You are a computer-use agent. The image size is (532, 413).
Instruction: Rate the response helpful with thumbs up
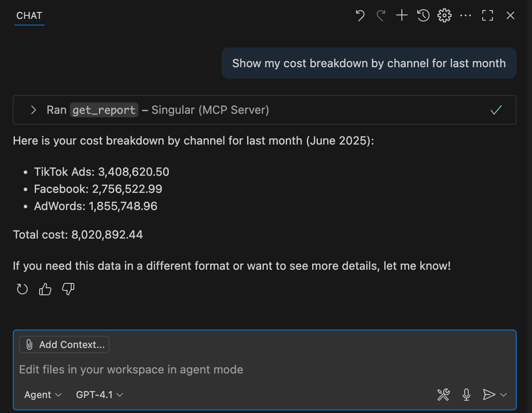click(45, 289)
